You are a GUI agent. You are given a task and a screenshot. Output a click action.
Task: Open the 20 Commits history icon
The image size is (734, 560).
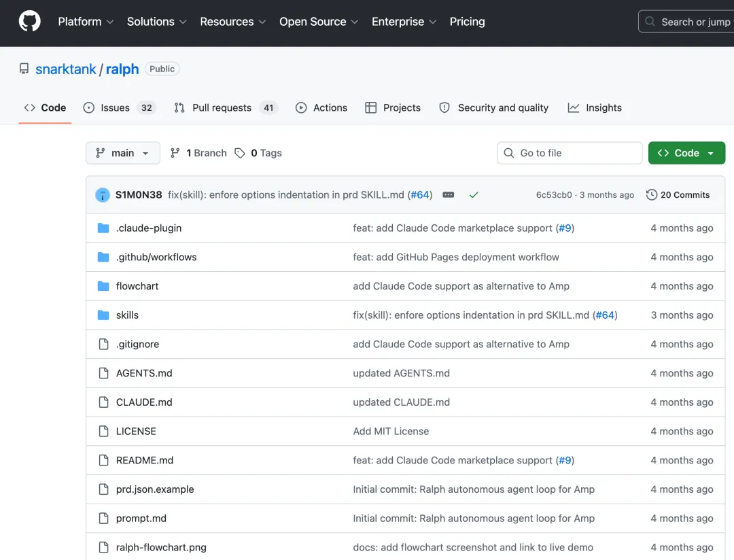coord(651,195)
